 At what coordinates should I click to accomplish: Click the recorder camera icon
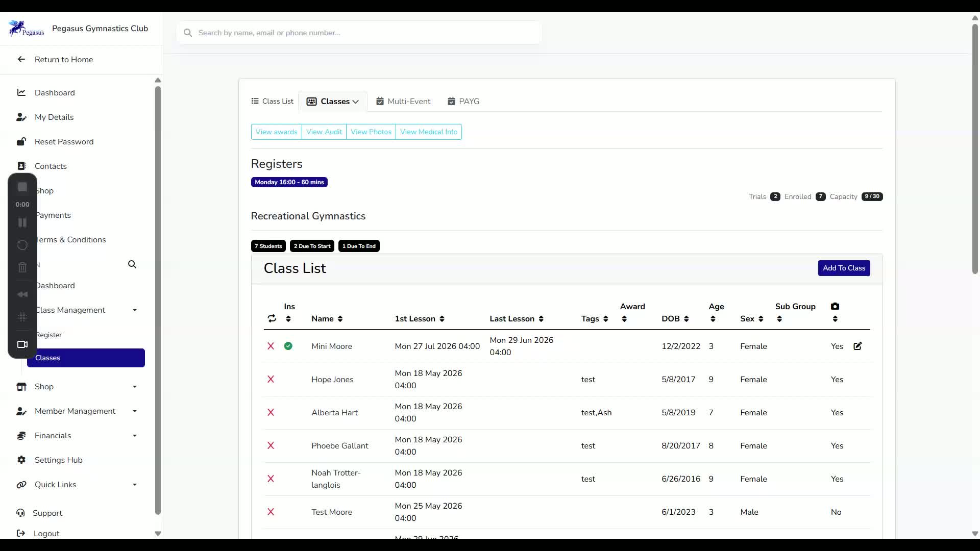pos(22,344)
